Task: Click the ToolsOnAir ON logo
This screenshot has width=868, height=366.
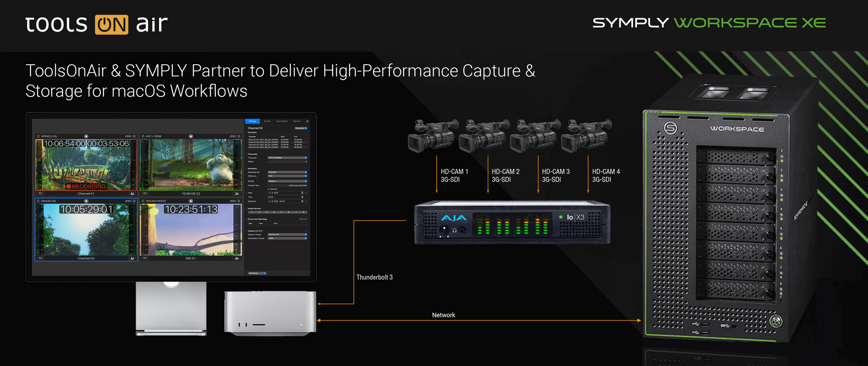Action: 111,24
